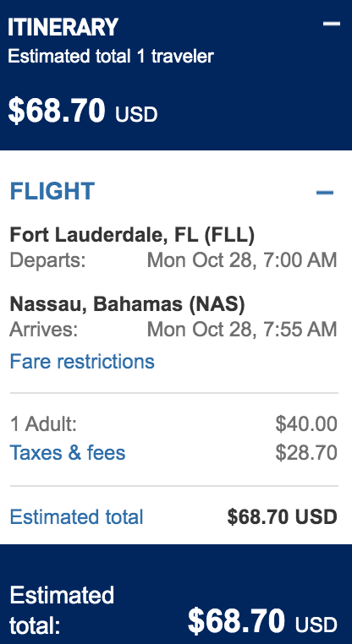Click the departure time Mon Oct 28, 7:00 AM
Viewport: 352px width, 644px height.
pyautogui.click(x=242, y=260)
